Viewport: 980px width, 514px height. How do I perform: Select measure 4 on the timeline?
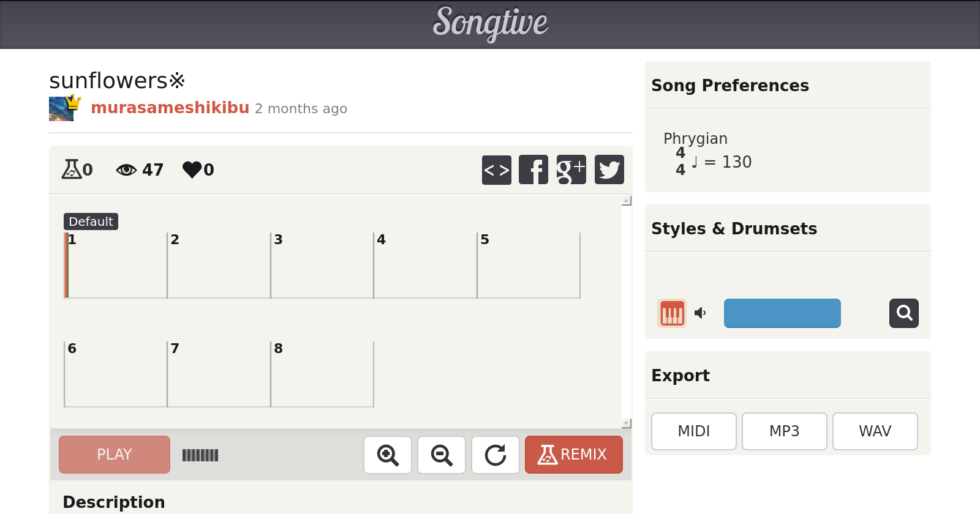pyautogui.click(x=425, y=266)
